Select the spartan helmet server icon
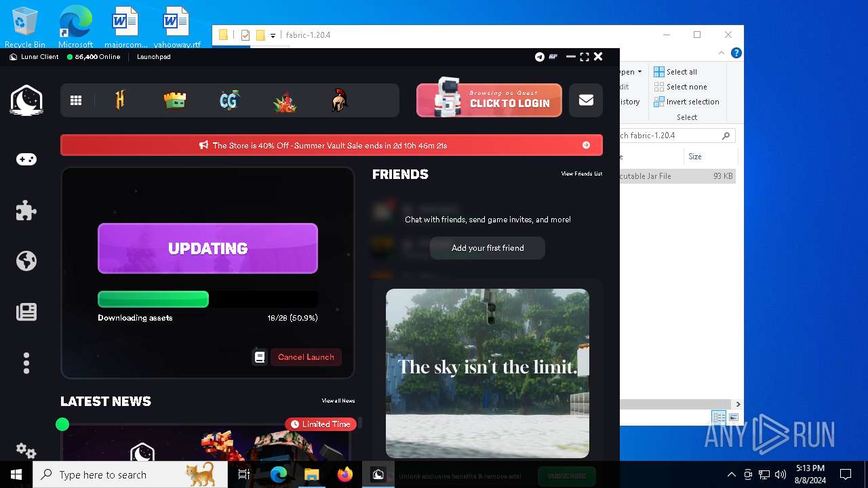Image resolution: width=868 pixels, height=488 pixels. [340, 101]
